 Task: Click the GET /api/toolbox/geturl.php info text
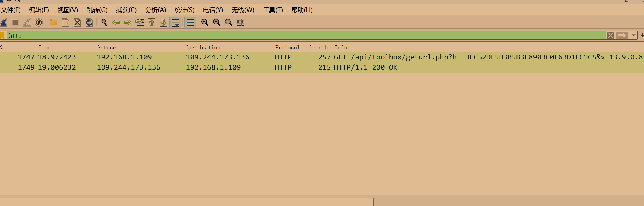point(489,57)
